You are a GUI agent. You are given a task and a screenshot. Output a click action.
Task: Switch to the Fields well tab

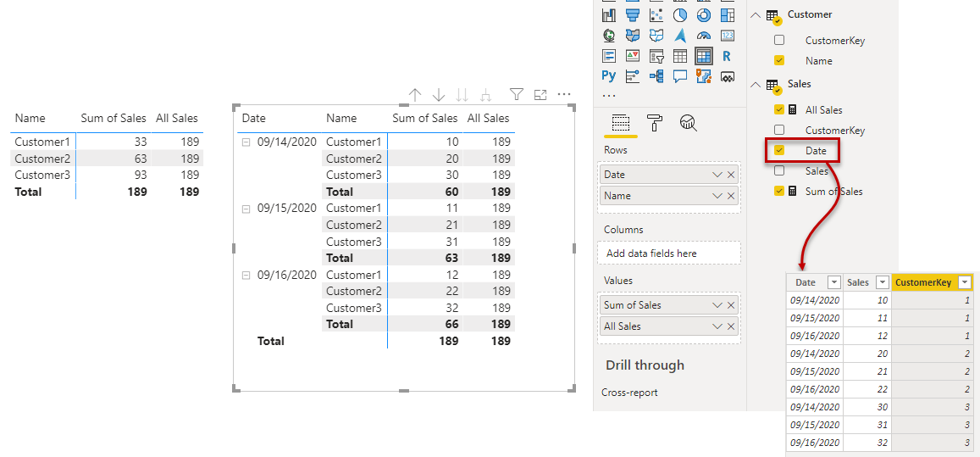click(x=619, y=123)
